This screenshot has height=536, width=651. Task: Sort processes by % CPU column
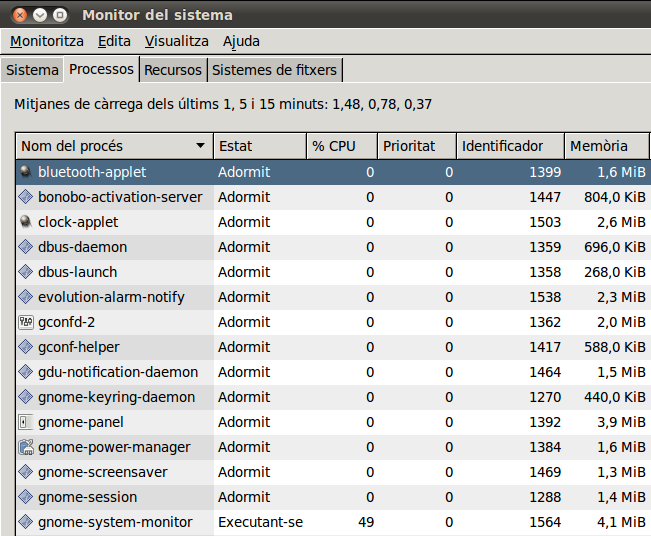340,146
